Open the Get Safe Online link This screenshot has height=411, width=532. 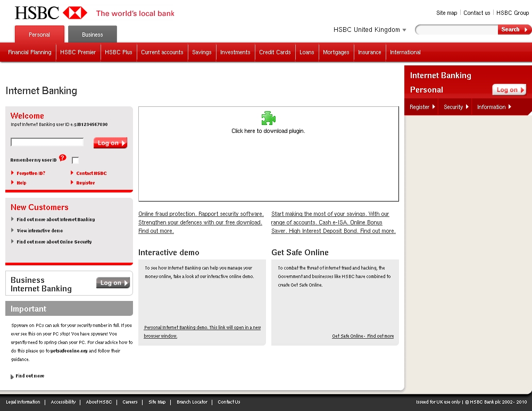point(363,336)
